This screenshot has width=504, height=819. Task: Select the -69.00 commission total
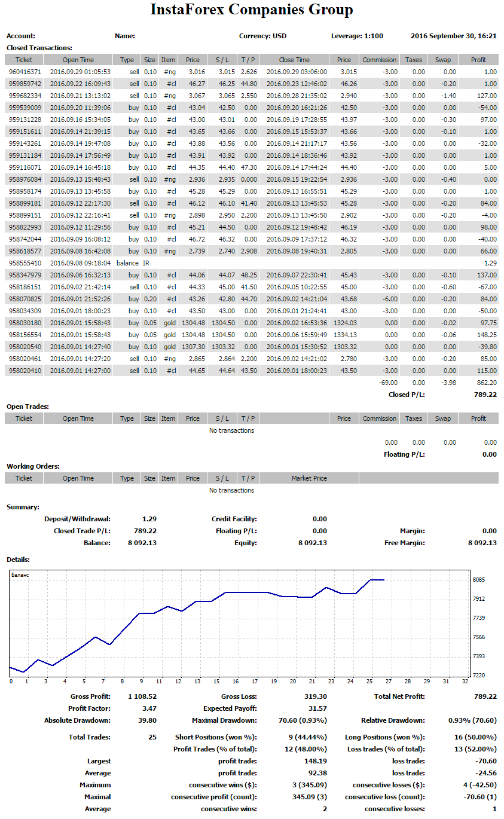(389, 383)
